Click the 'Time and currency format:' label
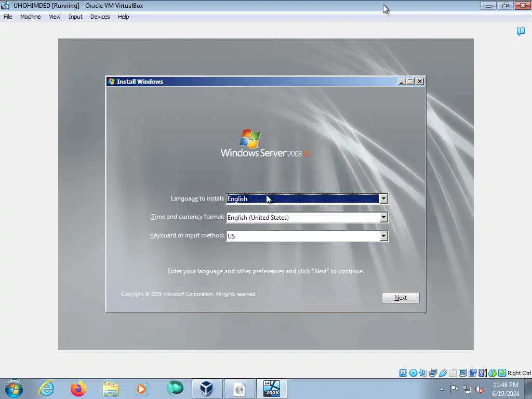Screen dimensions: 532x399 point(188,217)
